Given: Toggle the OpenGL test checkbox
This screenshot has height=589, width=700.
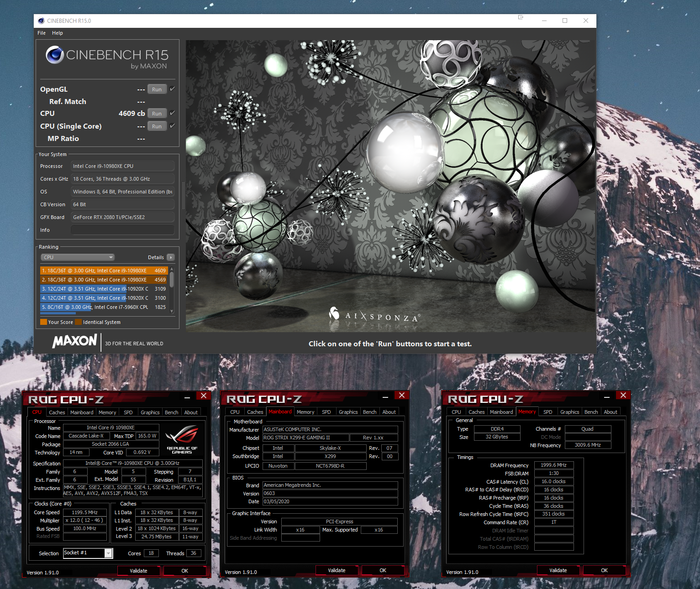Looking at the screenshot, I should (x=172, y=89).
